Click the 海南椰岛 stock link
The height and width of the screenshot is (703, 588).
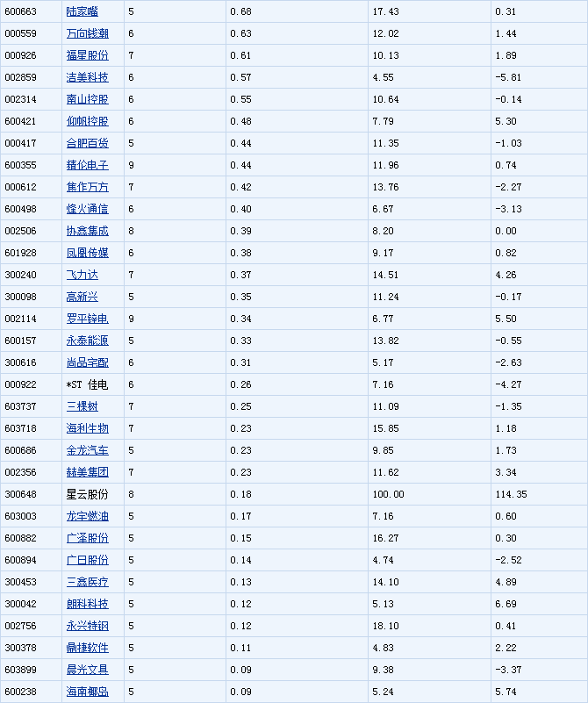88,692
